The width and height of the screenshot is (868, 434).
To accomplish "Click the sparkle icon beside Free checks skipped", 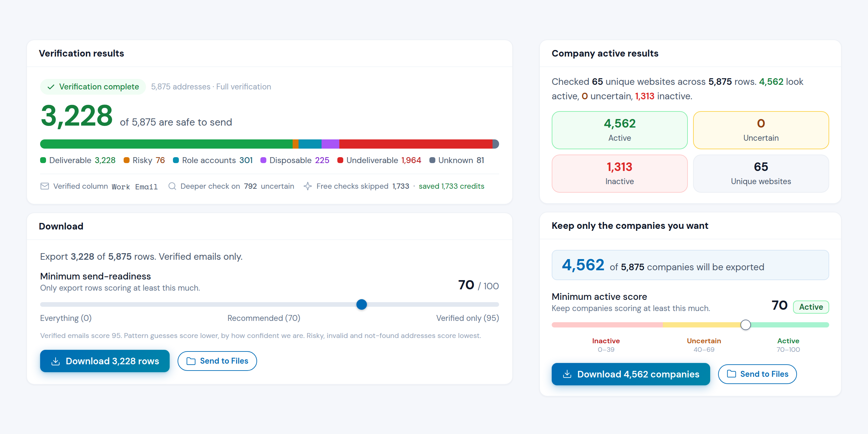I will click(308, 186).
